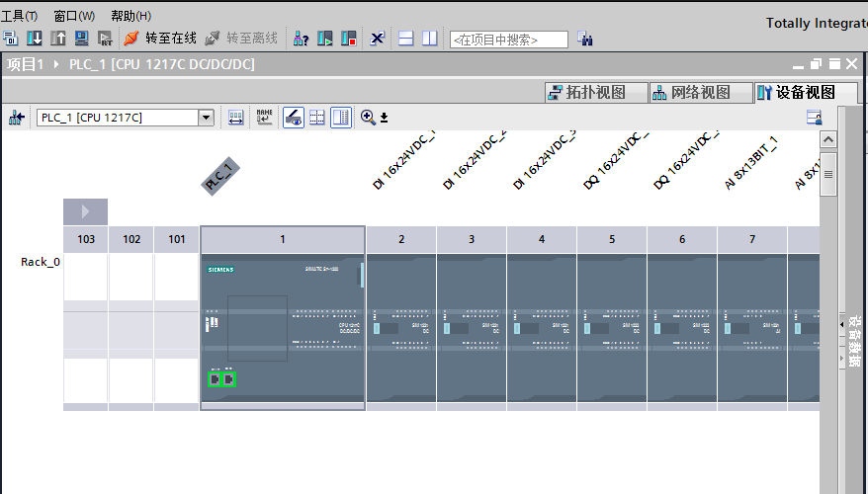Click the Start CPU icon
Image resolution: width=868 pixels, height=494 pixels.
coord(325,39)
